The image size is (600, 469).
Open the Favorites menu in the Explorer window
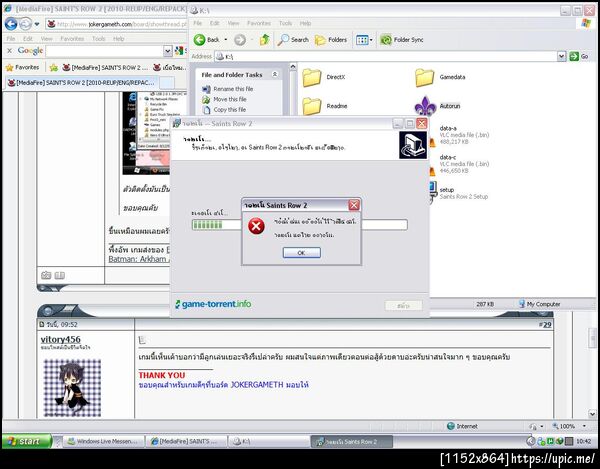tap(259, 23)
